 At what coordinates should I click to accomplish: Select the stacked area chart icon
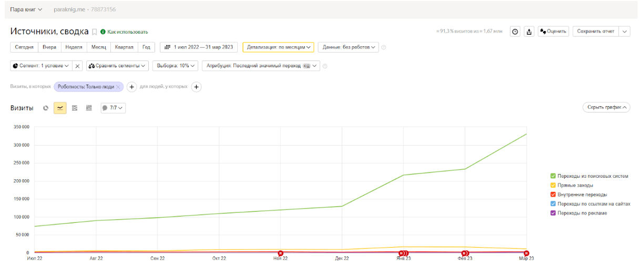tap(75, 108)
